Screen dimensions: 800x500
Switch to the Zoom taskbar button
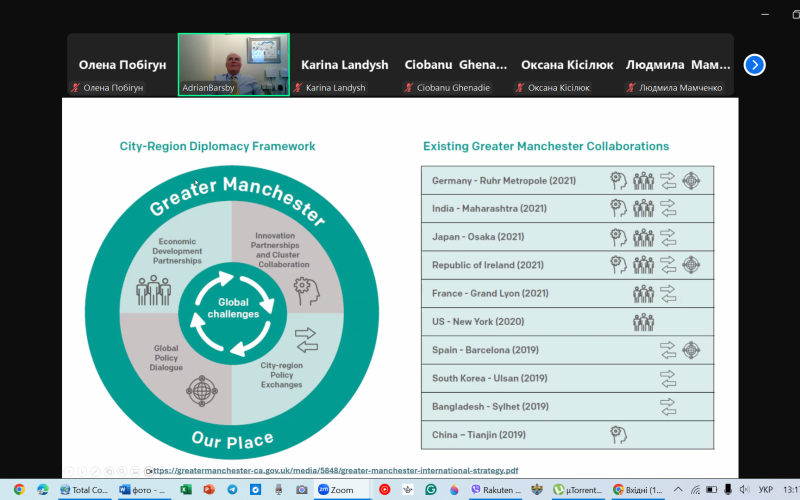(x=342, y=490)
